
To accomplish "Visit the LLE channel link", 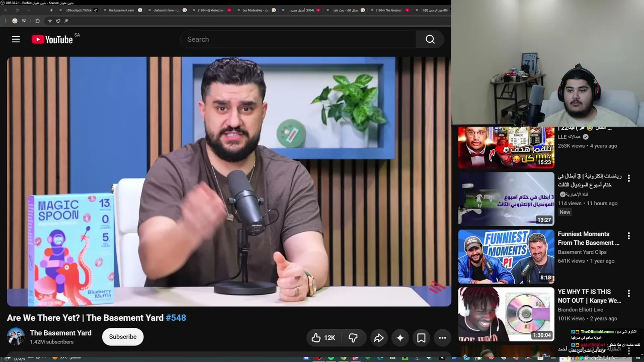I will point(569,137).
